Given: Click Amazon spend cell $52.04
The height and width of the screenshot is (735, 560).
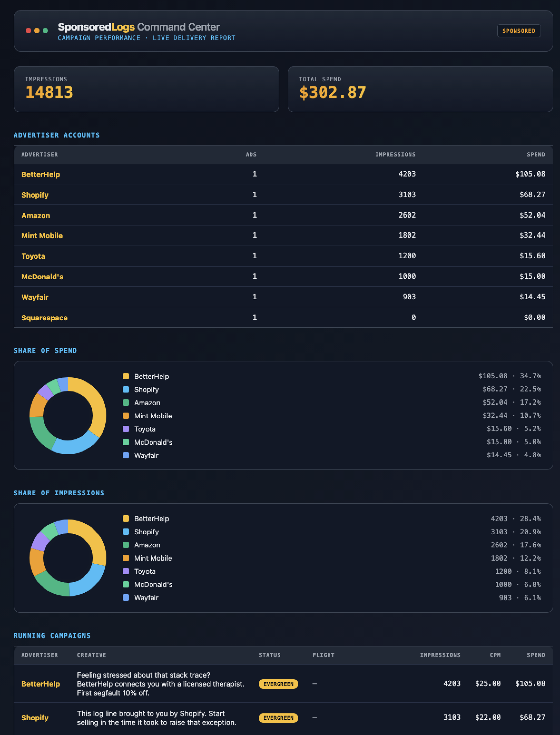Looking at the screenshot, I should click(x=532, y=215).
